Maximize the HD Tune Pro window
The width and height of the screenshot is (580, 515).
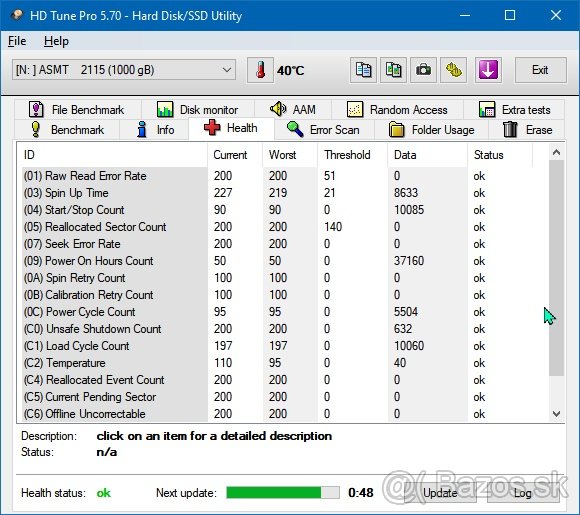click(510, 15)
